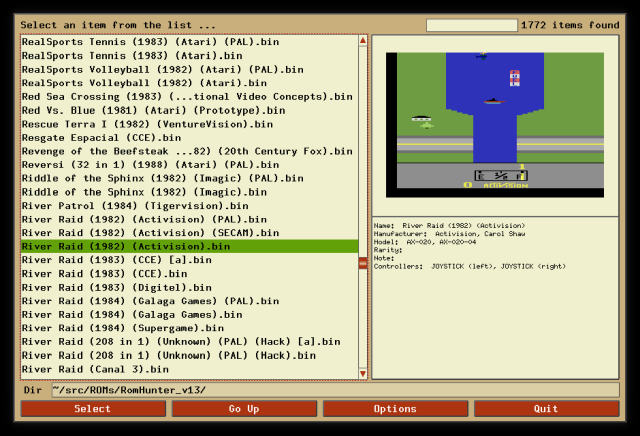
Task: Click the Dir path field
Action: [335, 390]
